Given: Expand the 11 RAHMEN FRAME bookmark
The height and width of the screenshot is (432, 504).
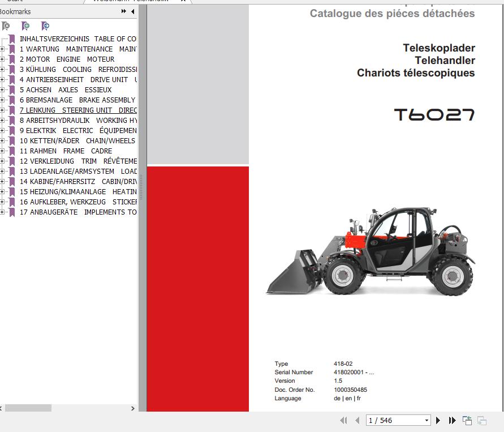Looking at the screenshot, I should click(2, 151).
